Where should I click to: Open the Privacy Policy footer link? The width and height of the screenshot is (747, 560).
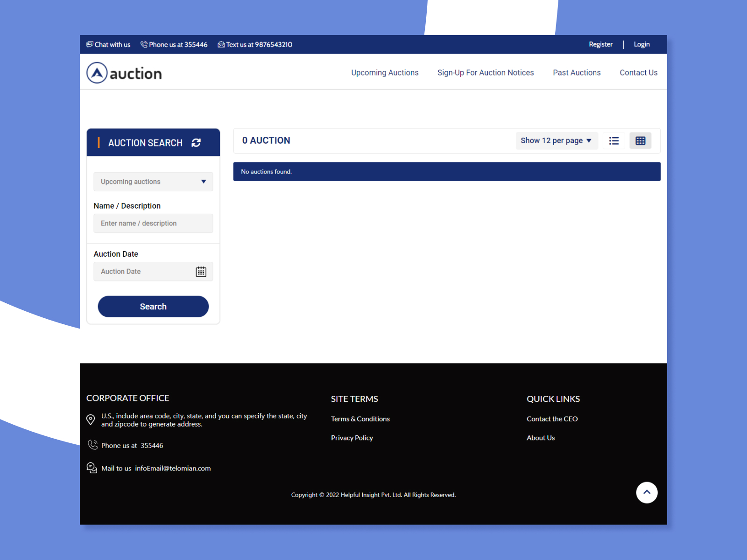pos(352,438)
